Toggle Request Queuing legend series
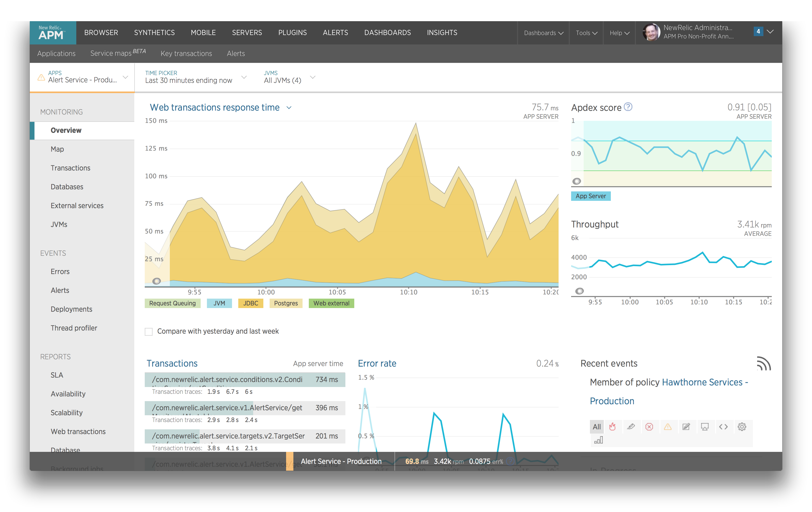The height and width of the screenshot is (512, 812). [172, 303]
